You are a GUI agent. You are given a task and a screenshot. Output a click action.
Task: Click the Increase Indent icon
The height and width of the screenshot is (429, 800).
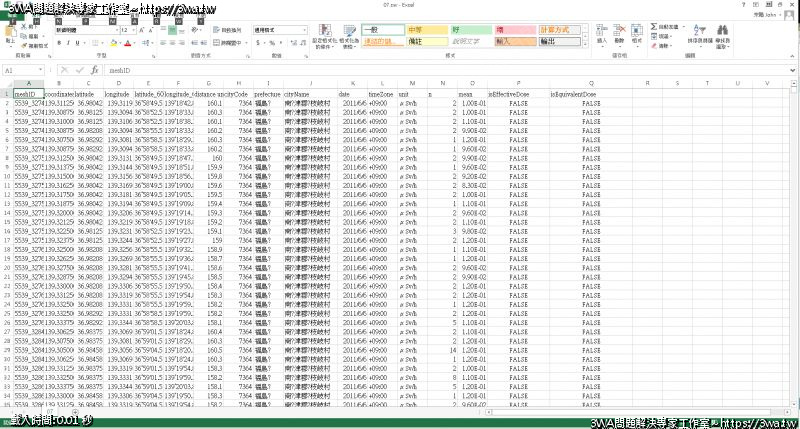click(x=205, y=43)
